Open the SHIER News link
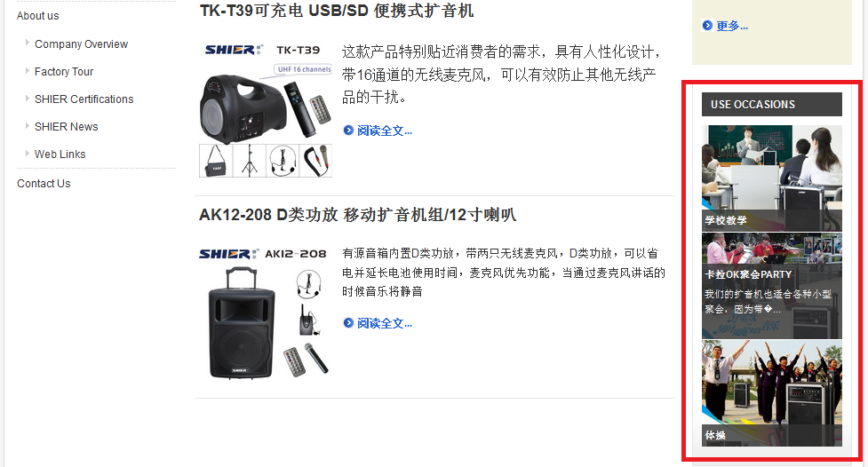868x467 pixels. (x=67, y=127)
